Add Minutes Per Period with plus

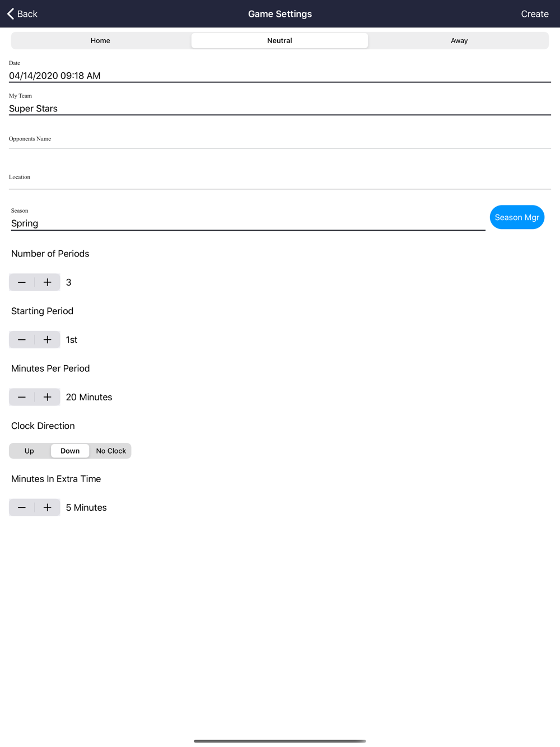[x=48, y=397]
